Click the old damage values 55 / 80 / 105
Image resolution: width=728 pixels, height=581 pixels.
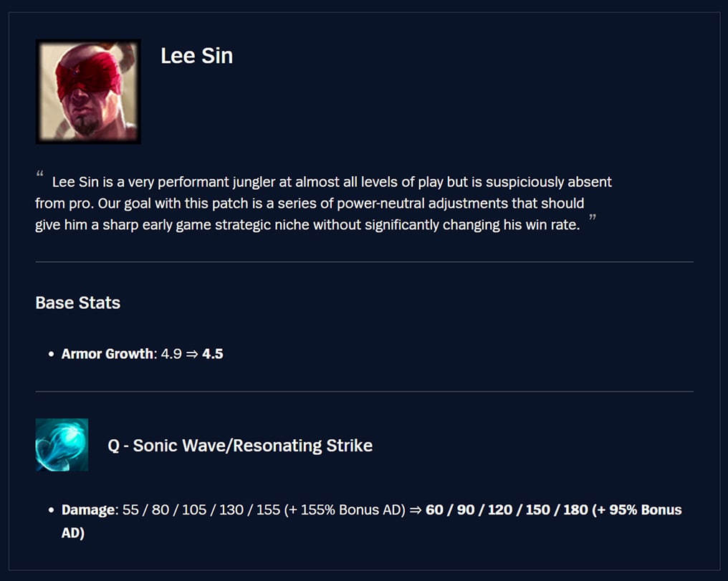164,510
